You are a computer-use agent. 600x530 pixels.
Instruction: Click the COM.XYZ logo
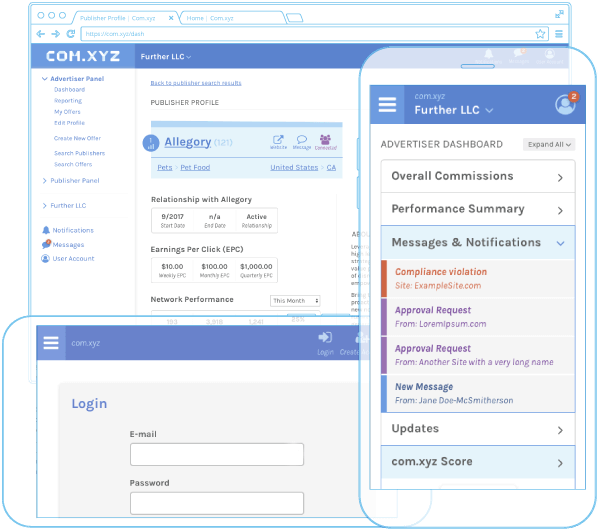click(x=83, y=56)
